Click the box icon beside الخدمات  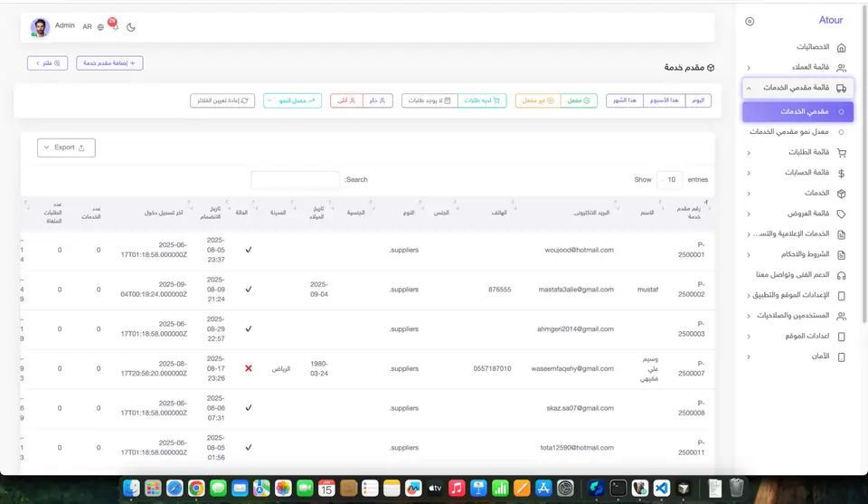pyautogui.click(x=841, y=194)
